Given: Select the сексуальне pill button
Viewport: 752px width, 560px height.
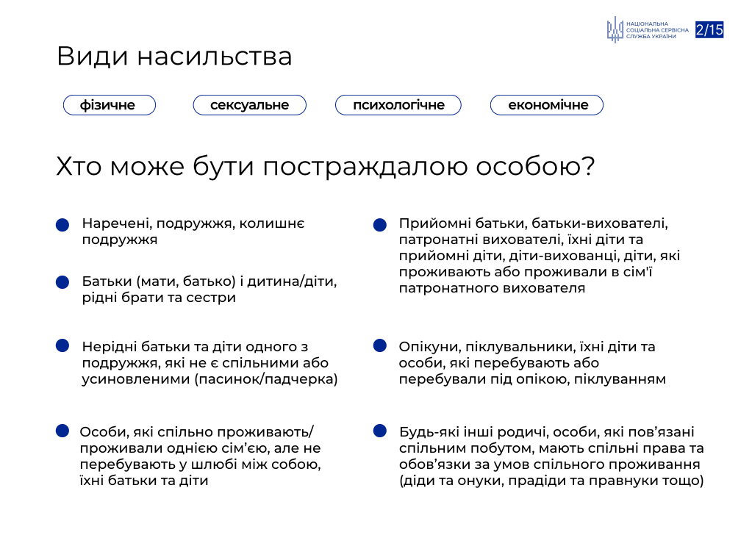Looking at the screenshot, I should pos(249,105).
